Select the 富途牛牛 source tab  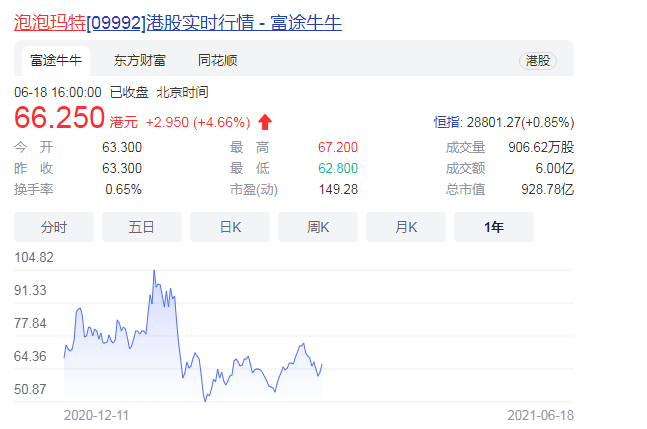pyautogui.click(x=56, y=61)
